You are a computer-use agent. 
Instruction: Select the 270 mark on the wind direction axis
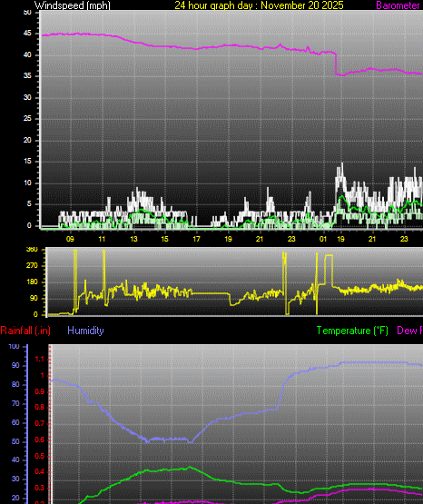click(32, 265)
